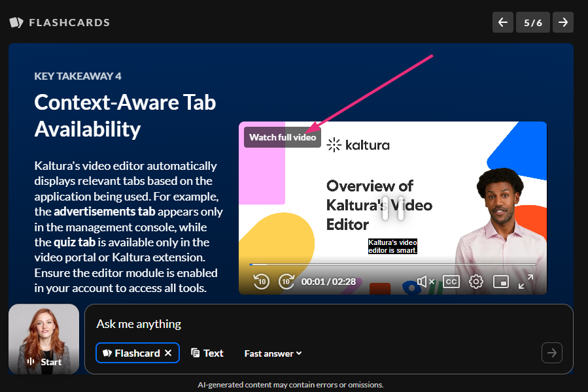This screenshot has width=588, height=392.
Task: Click the 5/6 flashcard counter
Action: pos(533,22)
